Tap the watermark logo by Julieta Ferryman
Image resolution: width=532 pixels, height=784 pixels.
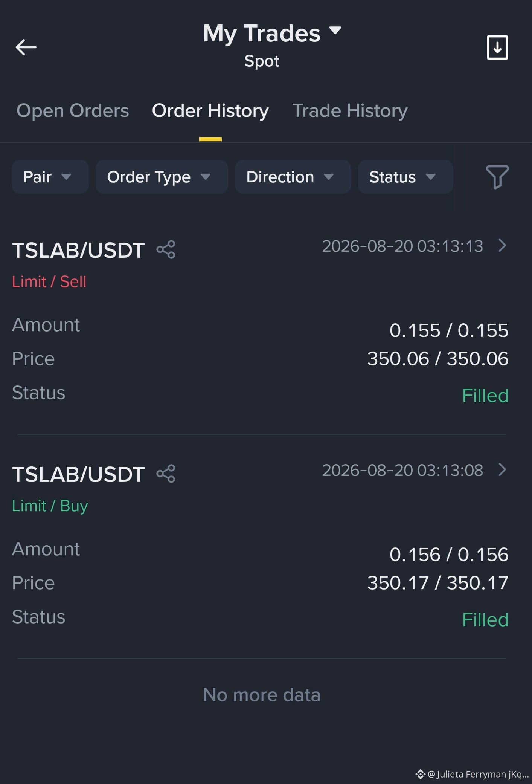pos(420,774)
